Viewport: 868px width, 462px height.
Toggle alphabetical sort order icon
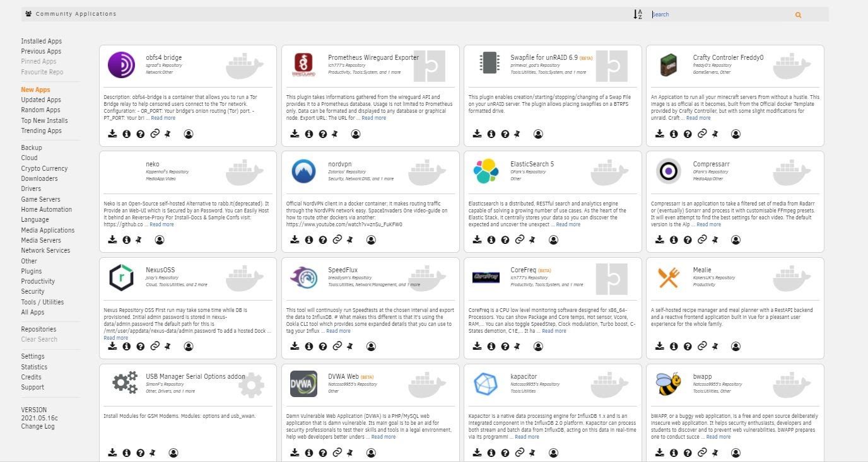(x=638, y=14)
